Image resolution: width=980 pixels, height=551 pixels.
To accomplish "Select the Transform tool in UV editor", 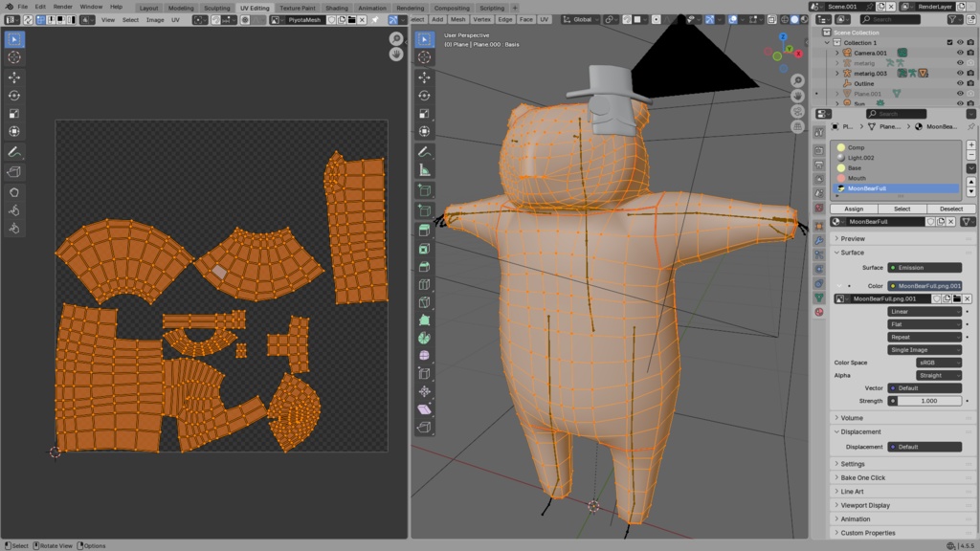I will 14,132.
